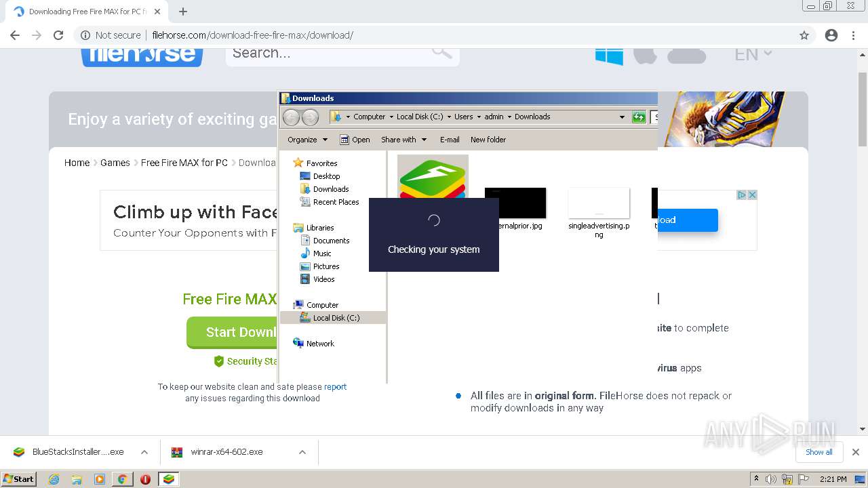Select the cloud web apps icon
The width and height of the screenshot is (868, 488).
coord(686,55)
